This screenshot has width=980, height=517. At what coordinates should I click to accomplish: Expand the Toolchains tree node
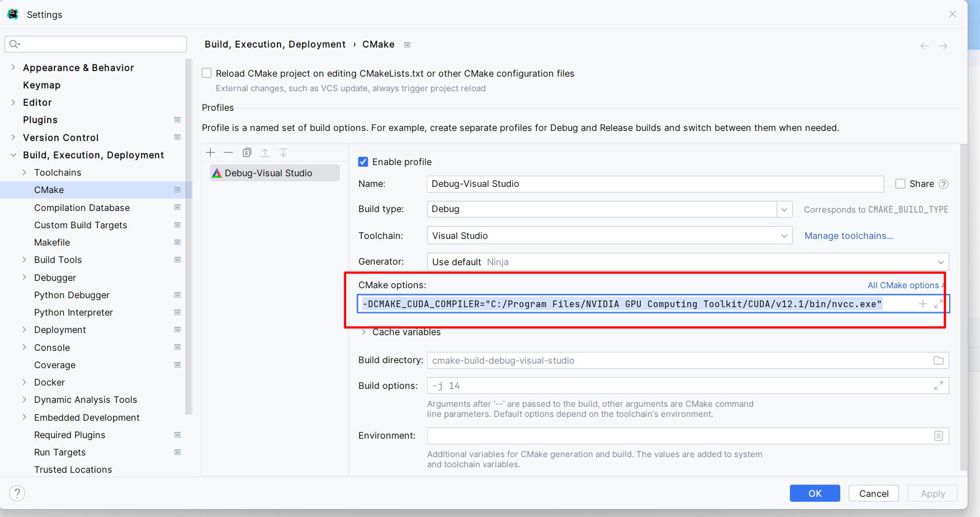(x=25, y=172)
